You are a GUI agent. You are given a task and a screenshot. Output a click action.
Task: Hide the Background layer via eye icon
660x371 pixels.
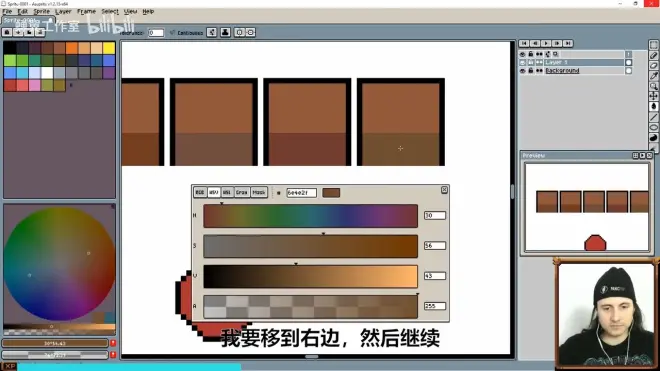522,71
